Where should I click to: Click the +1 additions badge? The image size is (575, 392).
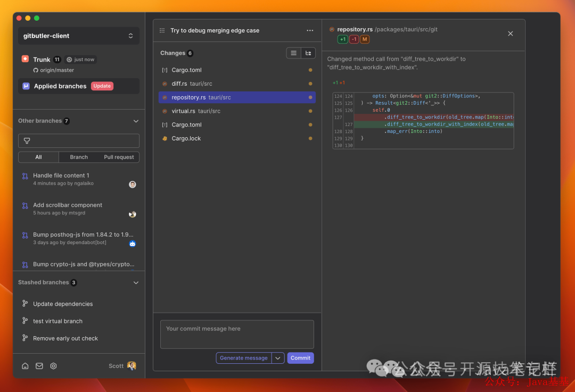(342, 39)
